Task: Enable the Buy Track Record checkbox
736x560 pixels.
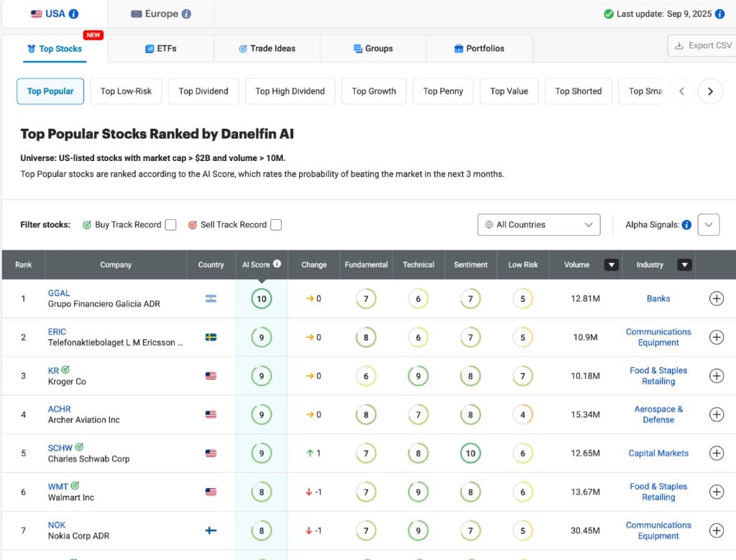Action: (x=171, y=225)
